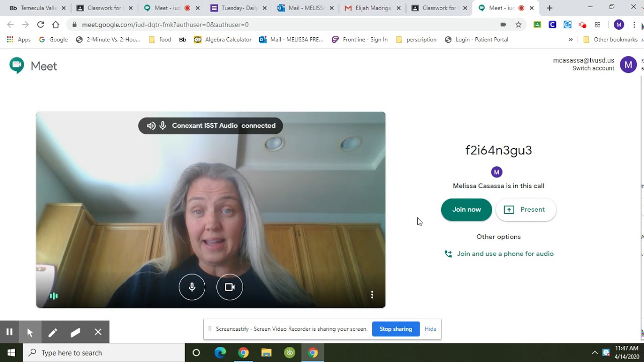Viewport: 644px width, 362px height.
Task: Click the Switch account link
Action: coord(593,68)
